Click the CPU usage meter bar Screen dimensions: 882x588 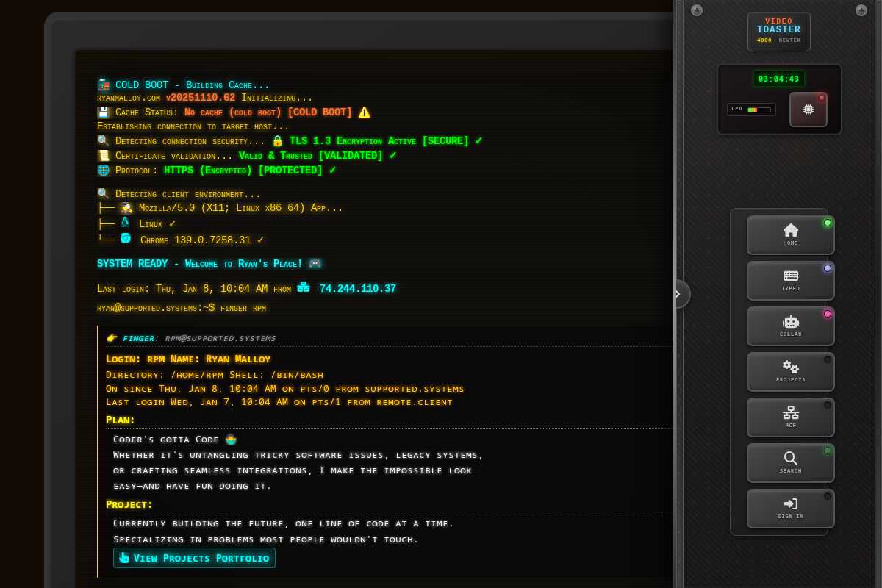(759, 110)
